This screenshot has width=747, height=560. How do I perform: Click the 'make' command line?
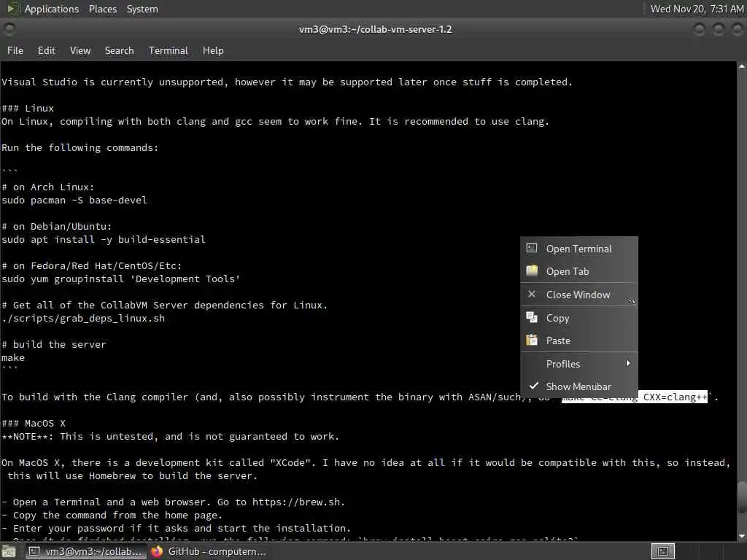(x=13, y=357)
